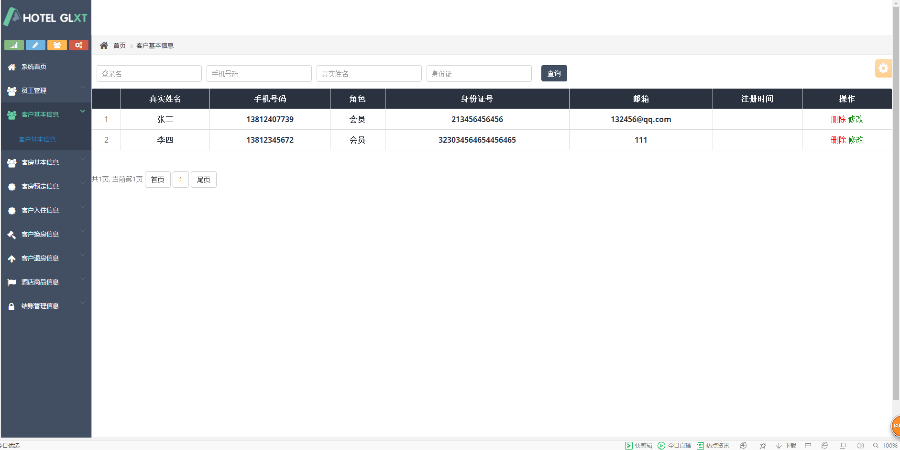The height and width of the screenshot is (450, 900).
Task: Click the 身份证号 column header
Action: pyautogui.click(x=477, y=99)
